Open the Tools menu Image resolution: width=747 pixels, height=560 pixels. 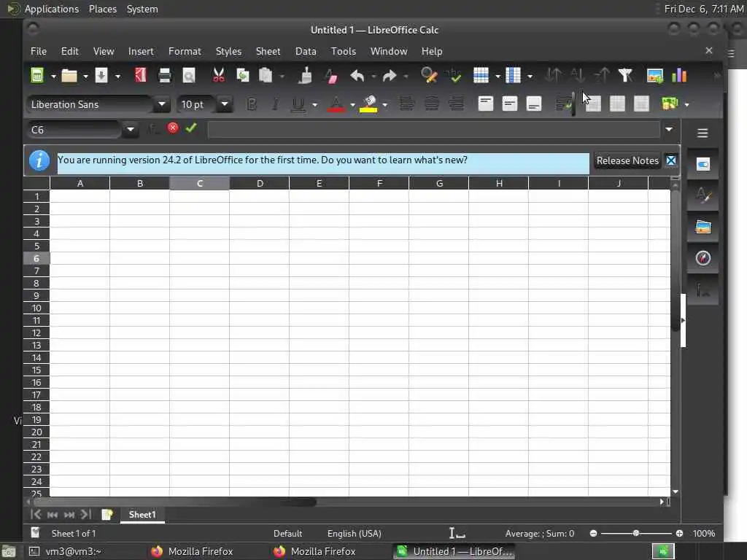click(x=343, y=51)
